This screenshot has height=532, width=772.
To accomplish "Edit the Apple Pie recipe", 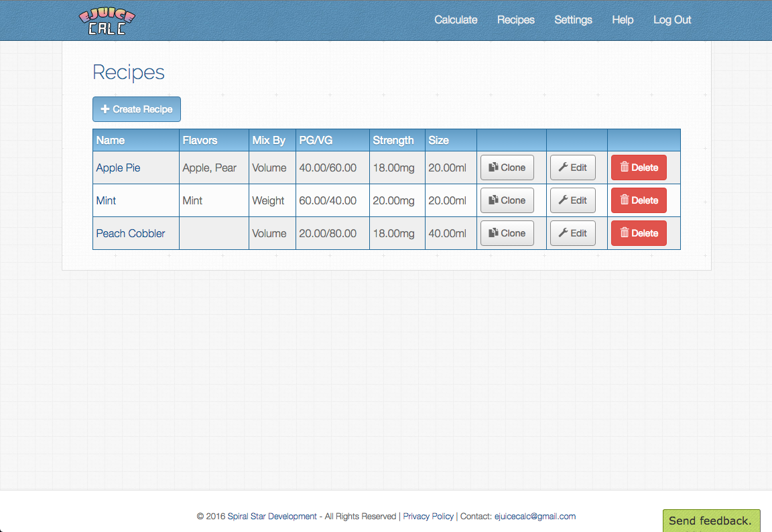I will click(x=572, y=167).
